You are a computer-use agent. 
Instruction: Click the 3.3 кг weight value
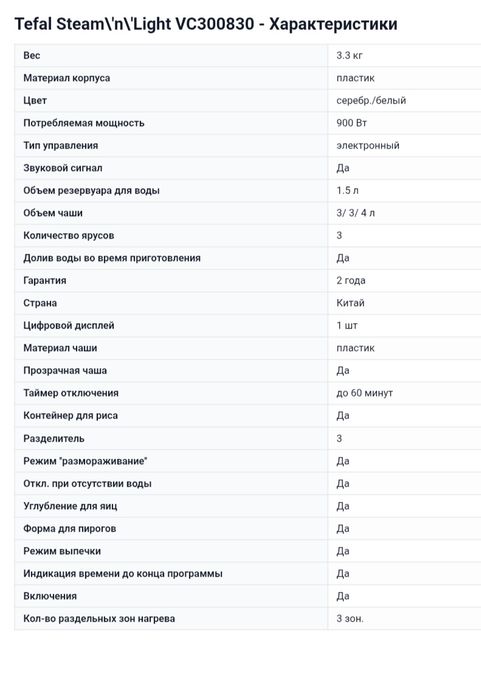tap(349, 55)
